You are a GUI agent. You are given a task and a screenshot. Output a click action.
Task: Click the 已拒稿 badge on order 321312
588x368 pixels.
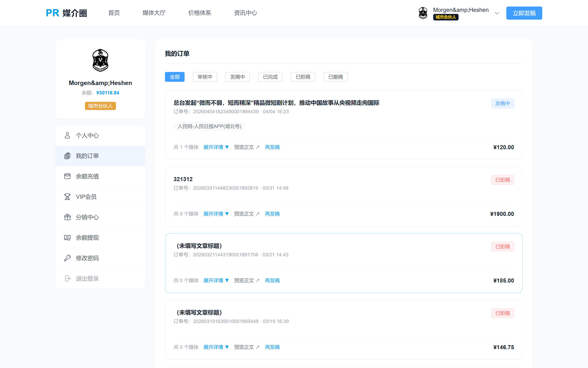pyautogui.click(x=502, y=180)
